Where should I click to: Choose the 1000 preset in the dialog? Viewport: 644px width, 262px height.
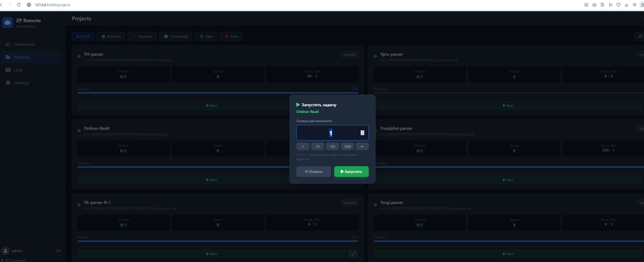click(x=347, y=146)
